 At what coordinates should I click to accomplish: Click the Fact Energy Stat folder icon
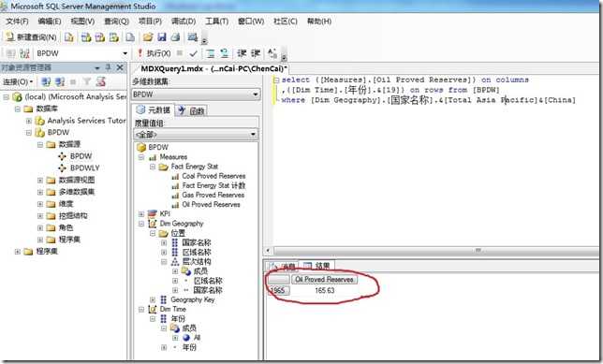pos(164,167)
